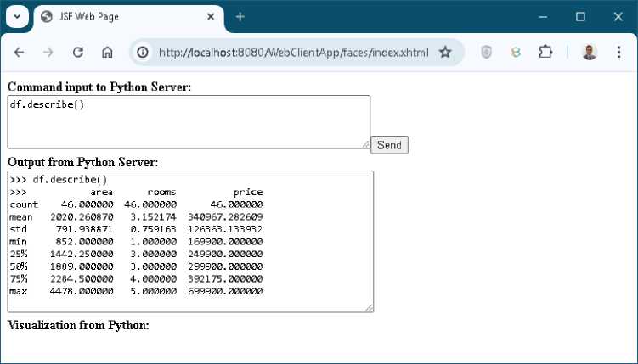Close the browser window

point(618,17)
